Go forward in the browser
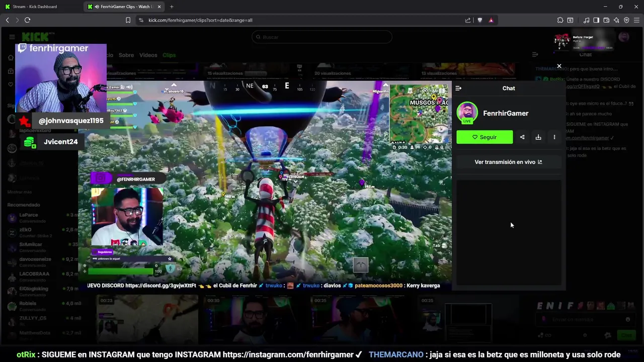 click(x=17, y=20)
